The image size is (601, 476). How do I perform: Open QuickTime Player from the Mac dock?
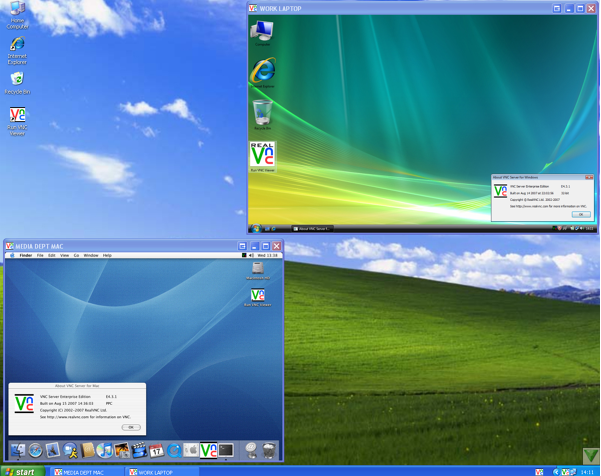click(x=174, y=450)
